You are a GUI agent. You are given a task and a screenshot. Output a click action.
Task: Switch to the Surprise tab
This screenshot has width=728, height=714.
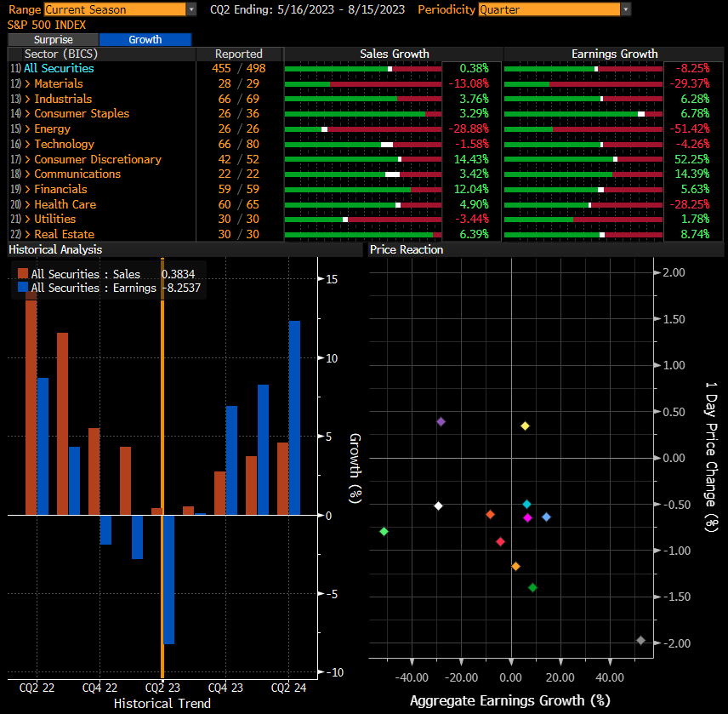tap(53, 39)
